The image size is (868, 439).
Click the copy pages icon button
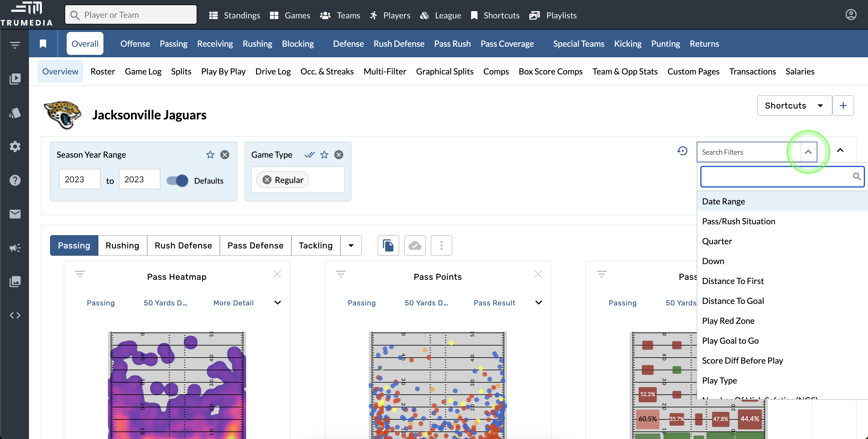[x=388, y=245]
